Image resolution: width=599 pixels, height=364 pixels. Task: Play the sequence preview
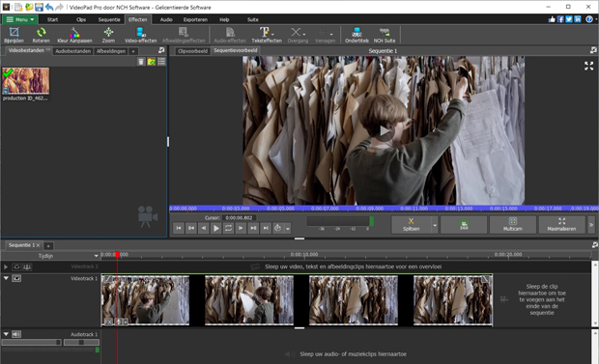pos(215,229)
